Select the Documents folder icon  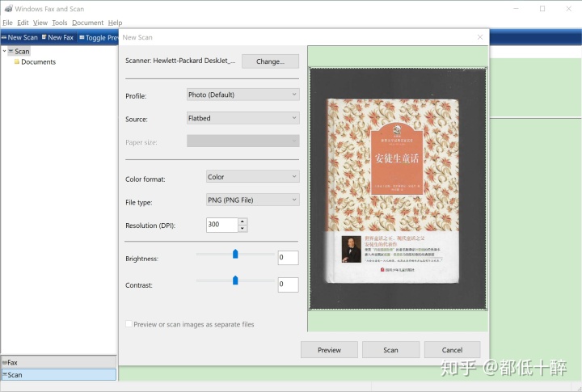click(17, 61)
